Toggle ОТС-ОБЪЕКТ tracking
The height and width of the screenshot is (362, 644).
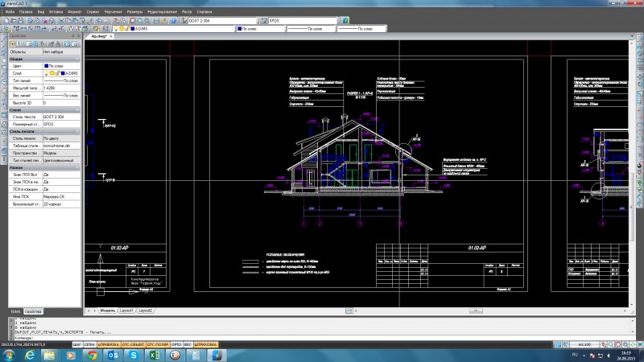pos(133,344)
